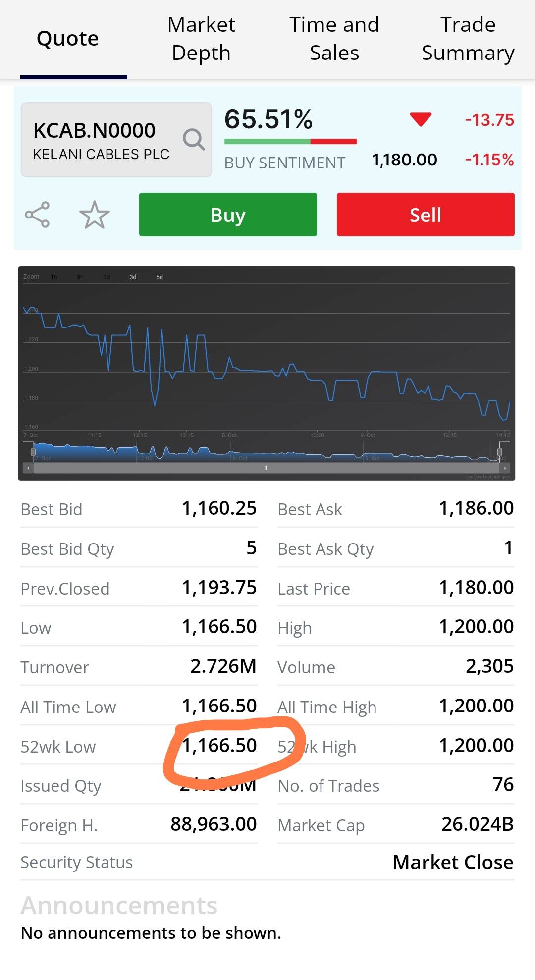The height and width of the screenshot is (980, 535).
Task: Grab the chart scrollbar center grip
Action: [267, 468]
